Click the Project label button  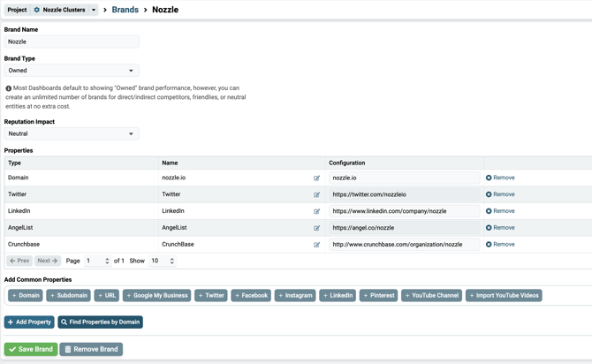click(x=17, y=10)
